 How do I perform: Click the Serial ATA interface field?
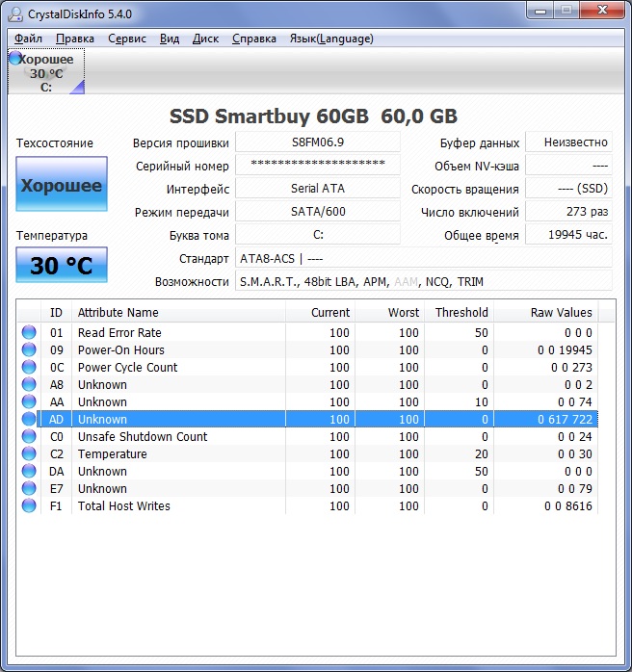coord(318,188)
